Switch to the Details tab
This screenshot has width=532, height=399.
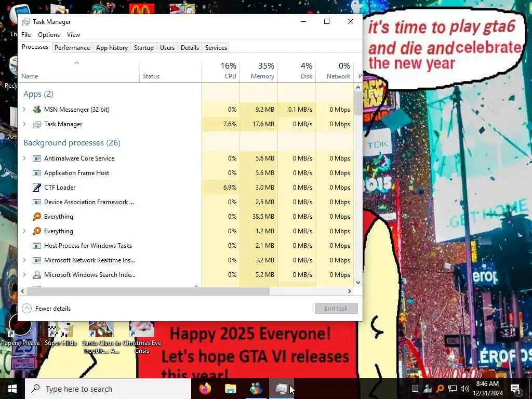(190, 48)
